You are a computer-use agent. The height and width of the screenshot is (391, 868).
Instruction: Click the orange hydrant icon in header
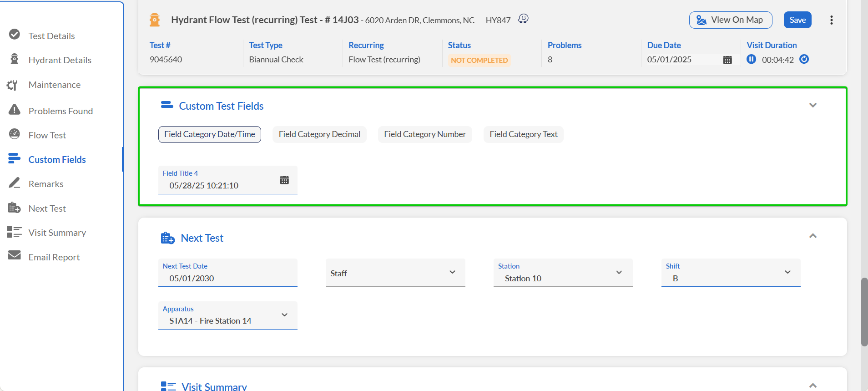click(155, 20)
